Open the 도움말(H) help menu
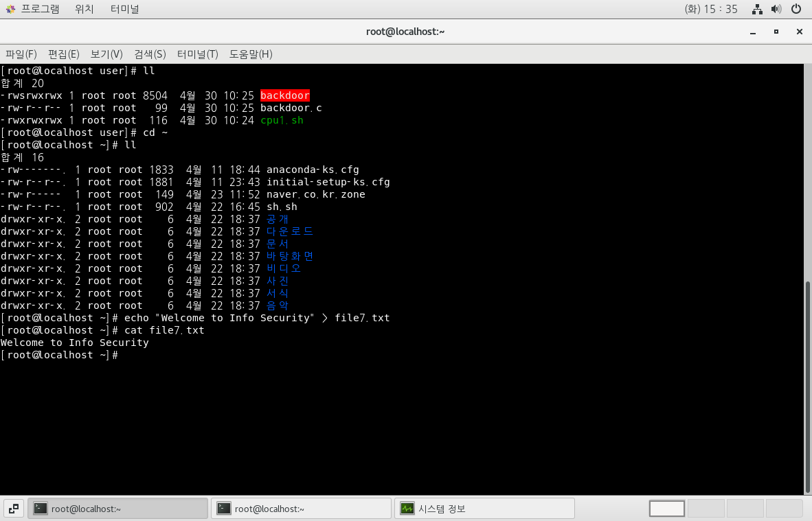812x521 pixels. pyautogui.click(x=251, y=54)
